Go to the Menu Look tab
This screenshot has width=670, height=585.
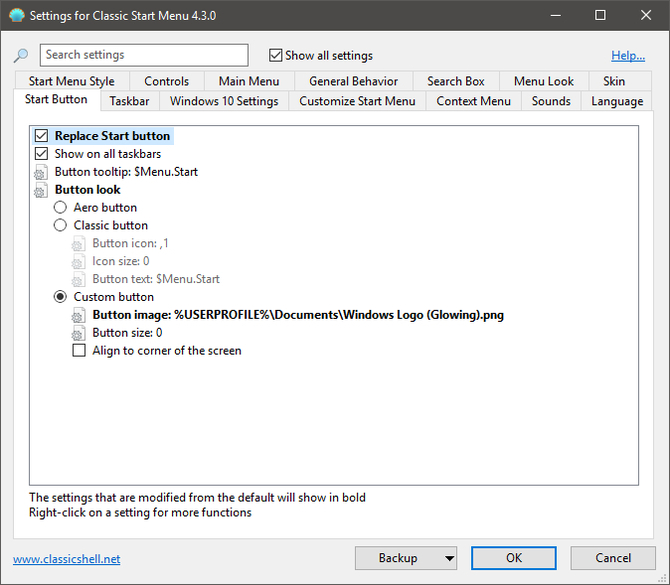tap(544, 81)
